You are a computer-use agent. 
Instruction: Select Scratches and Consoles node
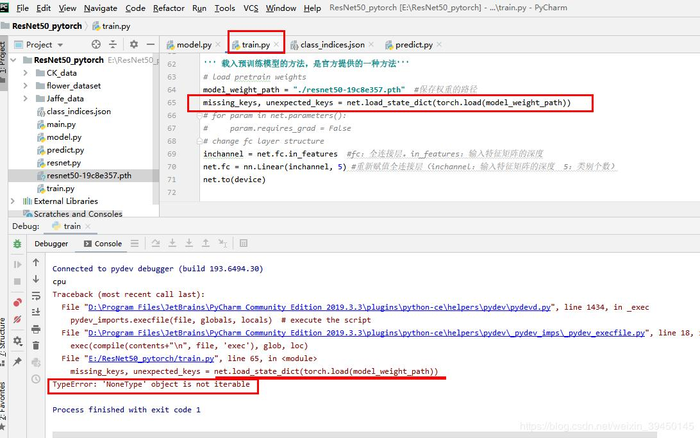(78, 214)
